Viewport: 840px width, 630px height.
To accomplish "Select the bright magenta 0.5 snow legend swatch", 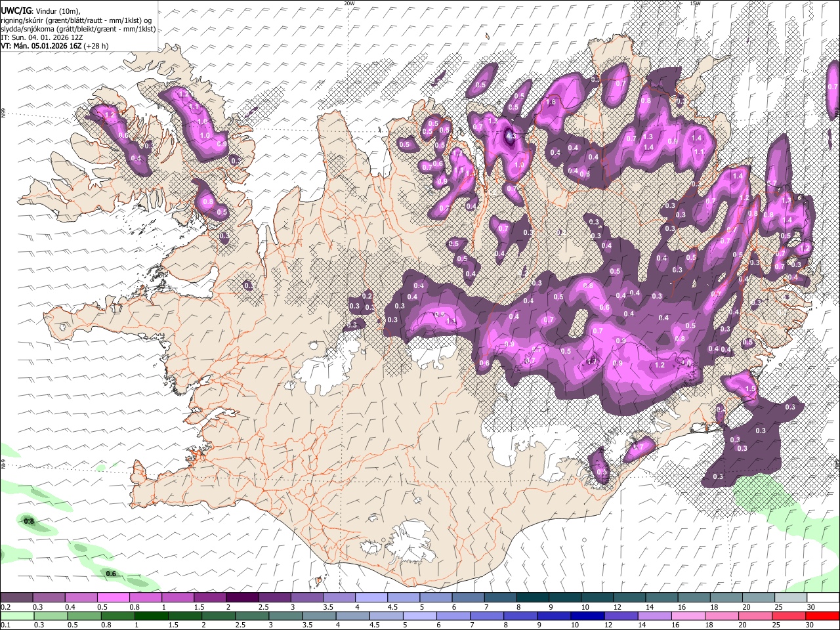I will pyautogui.click(x=113, y=598).
